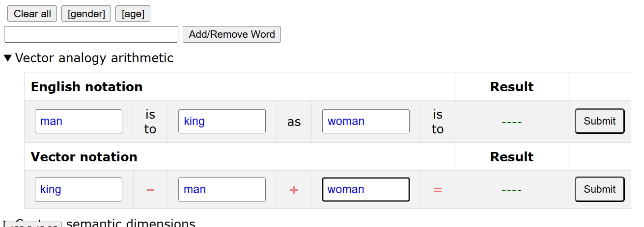The width and height of the screenshot is (644, 227).
Task: Select the "woman" field in Vector notation
Action: click(365, 189)
